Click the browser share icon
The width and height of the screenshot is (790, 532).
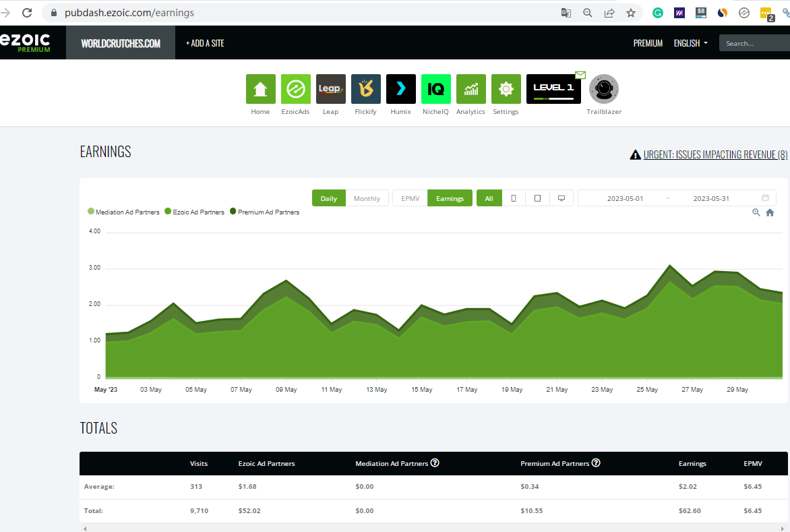tap(609, 13)
